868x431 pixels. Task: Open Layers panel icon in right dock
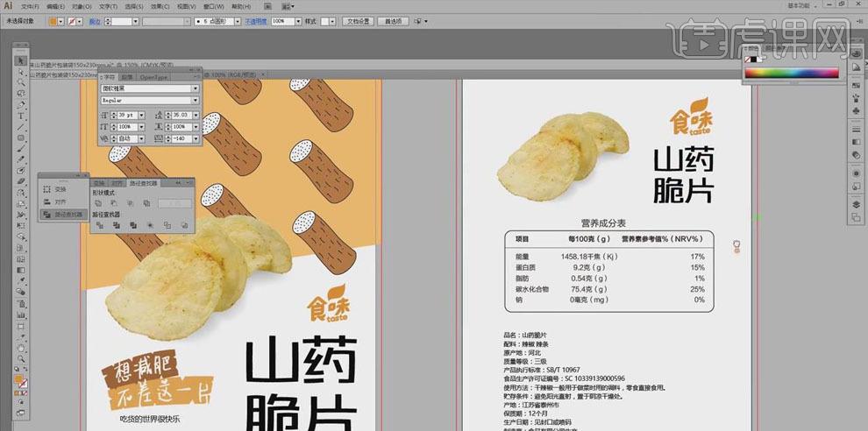pos(857,204)
